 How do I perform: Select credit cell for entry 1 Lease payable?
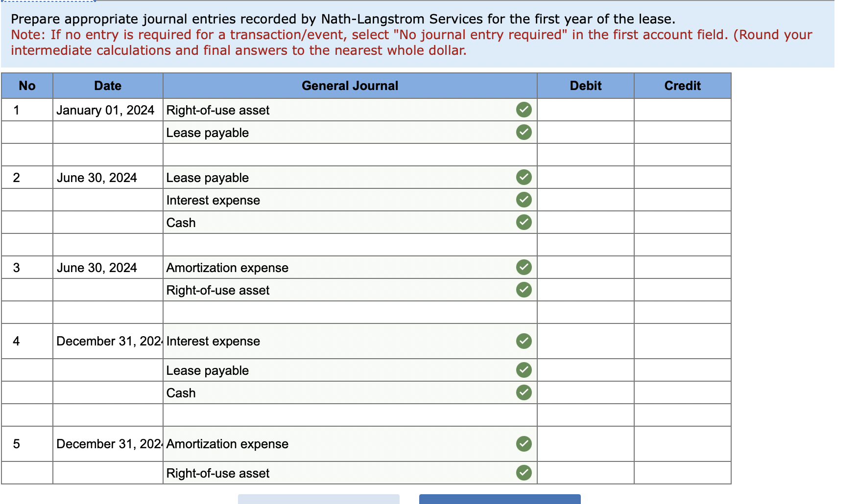click(x=683, y=132)
